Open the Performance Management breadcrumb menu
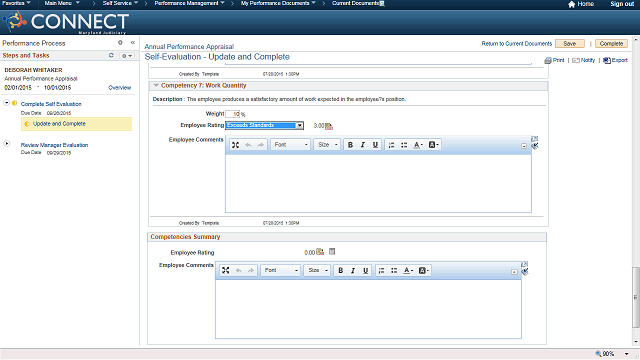640x360 pixels. click(x=189, y=3)
